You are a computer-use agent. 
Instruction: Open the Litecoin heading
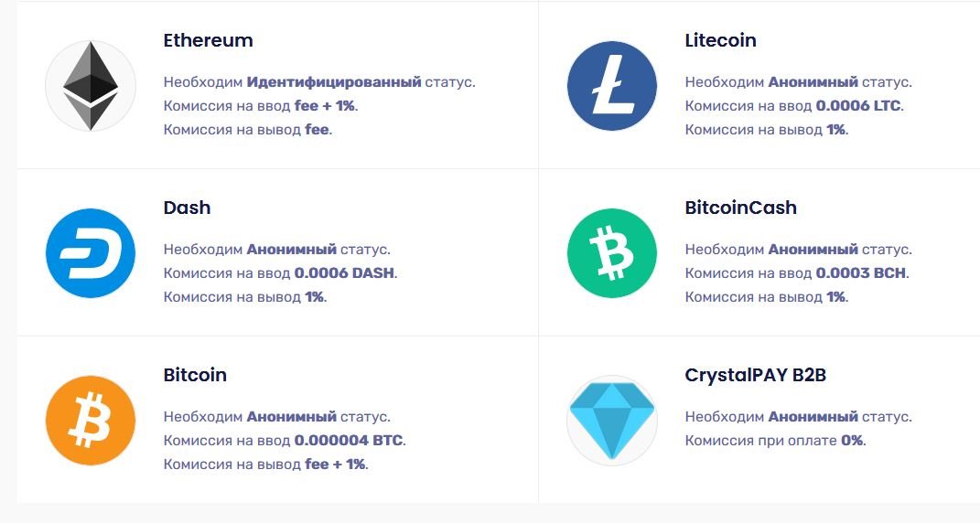click(x=720, y=40)
